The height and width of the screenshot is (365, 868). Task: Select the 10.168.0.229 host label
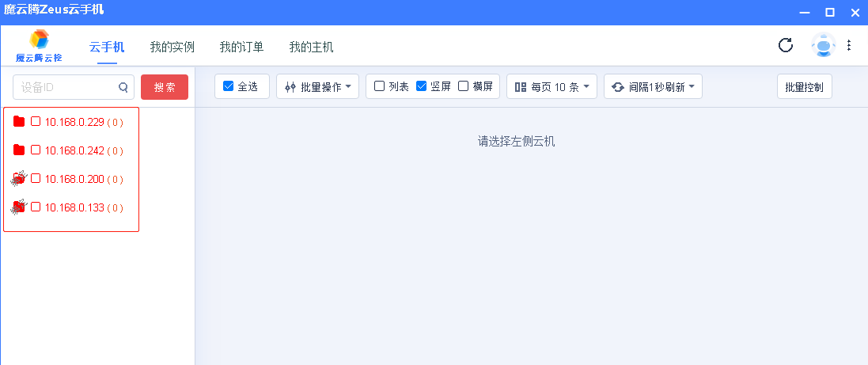(74, 122)
